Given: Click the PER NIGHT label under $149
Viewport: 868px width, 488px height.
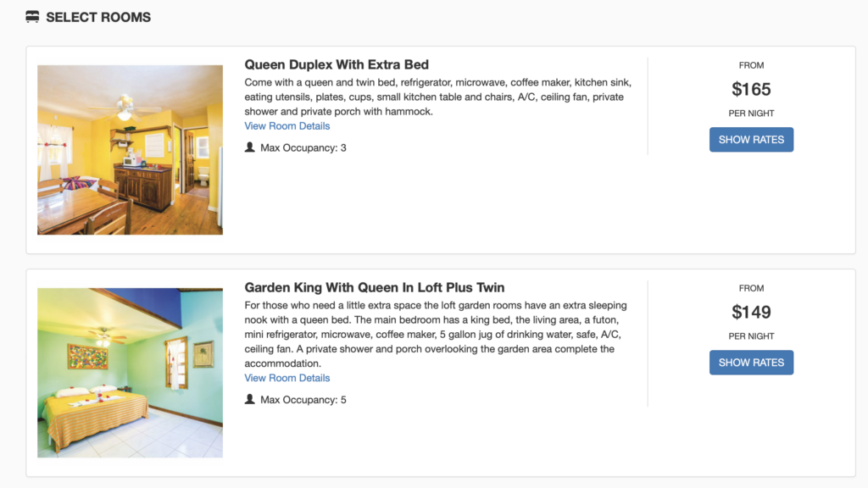Looking at the screenshot, I should tap(751, 335).
